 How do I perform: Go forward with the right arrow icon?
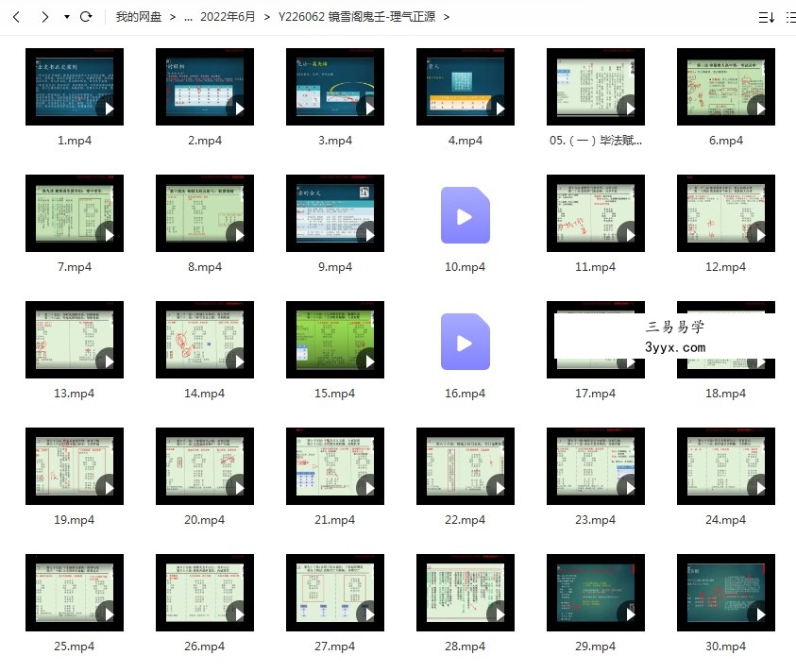(45, 17)
